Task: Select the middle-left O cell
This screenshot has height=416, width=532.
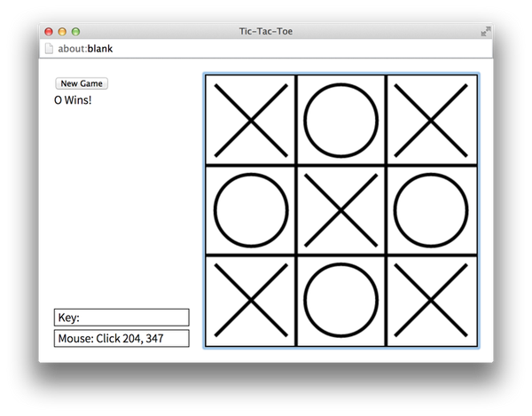Action: pos(251,210)
